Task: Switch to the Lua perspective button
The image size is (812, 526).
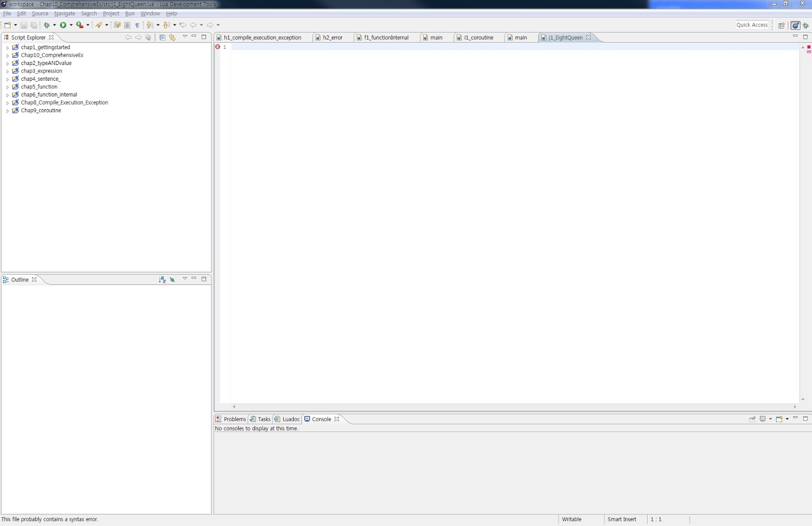Action: (x=795, y=25)
